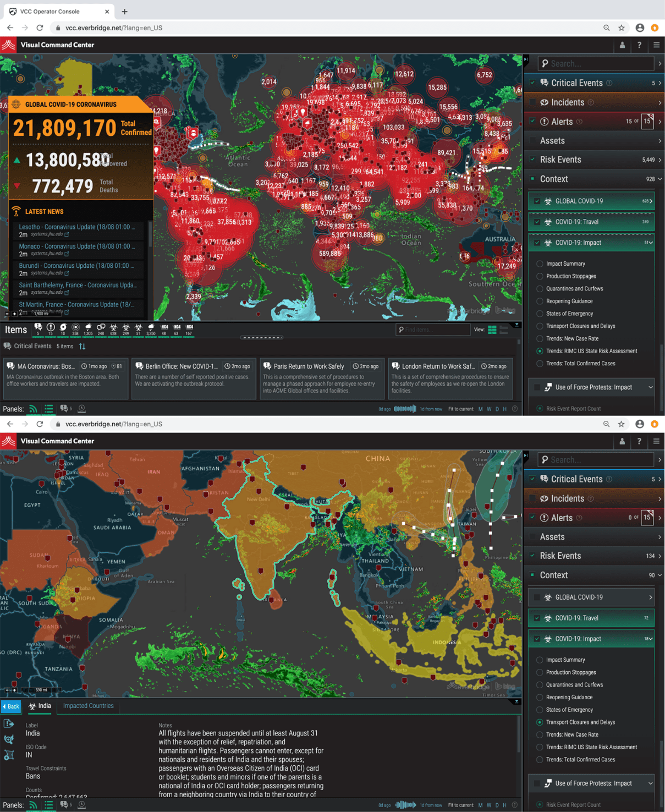Select biohazard item icon showing 628

click(113, 329)
